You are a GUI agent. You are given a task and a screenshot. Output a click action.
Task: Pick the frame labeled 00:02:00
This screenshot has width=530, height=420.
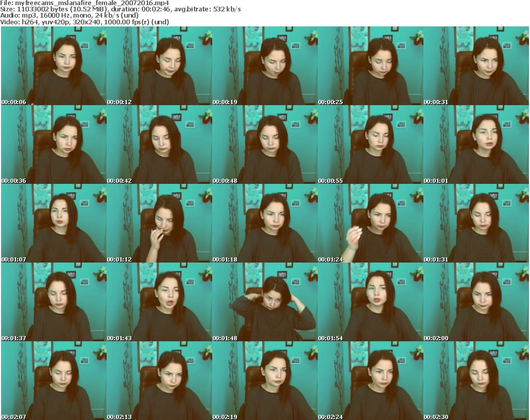click(476, 302)
